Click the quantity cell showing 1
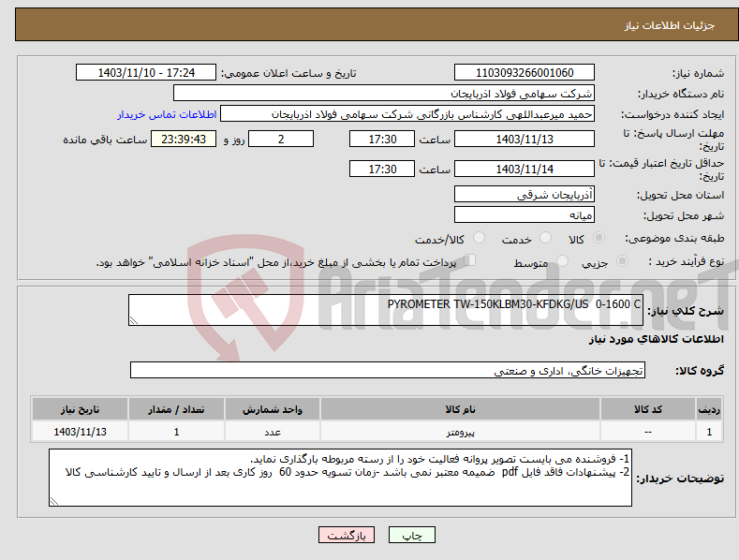Screen dimensions: 739x560 pyautogui.click(x=176, y=432)
